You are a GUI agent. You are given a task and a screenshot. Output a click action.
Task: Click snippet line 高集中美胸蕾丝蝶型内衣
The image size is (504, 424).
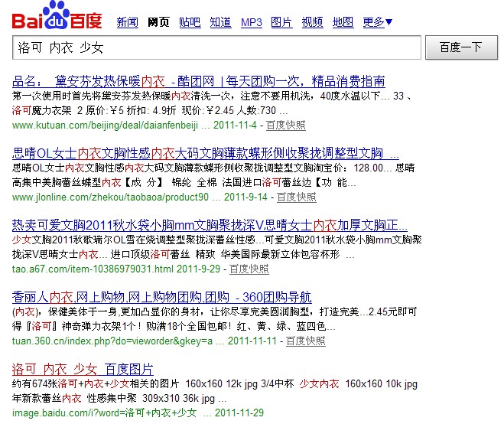click(x=67, y=182)
